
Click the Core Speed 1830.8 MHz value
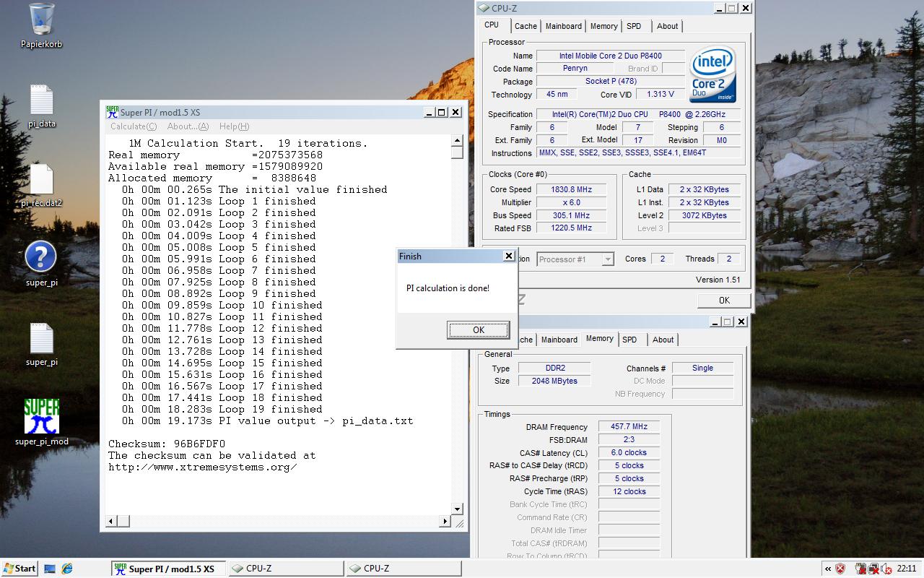(x=572, y=189)
